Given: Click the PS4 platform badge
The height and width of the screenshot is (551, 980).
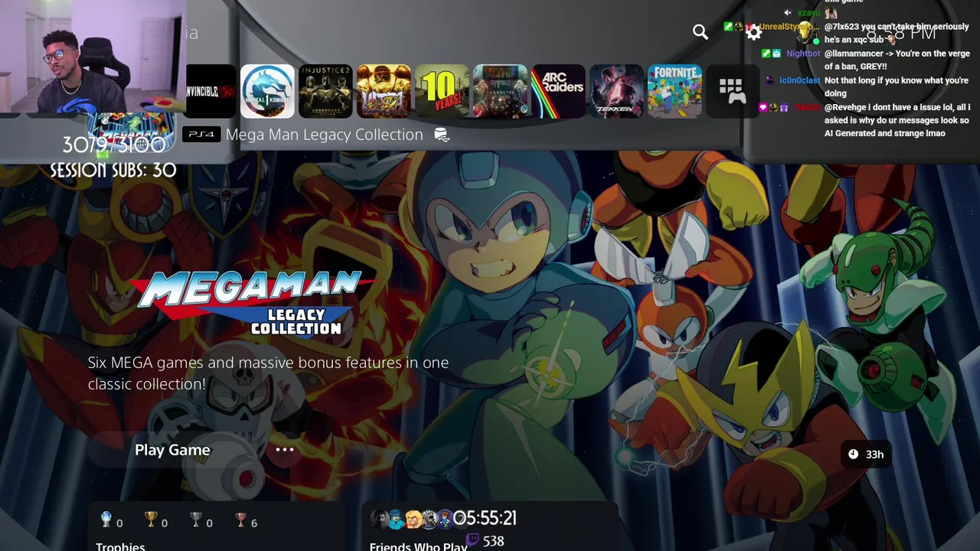Looking at the screenshot, I should tap(201, 135).
